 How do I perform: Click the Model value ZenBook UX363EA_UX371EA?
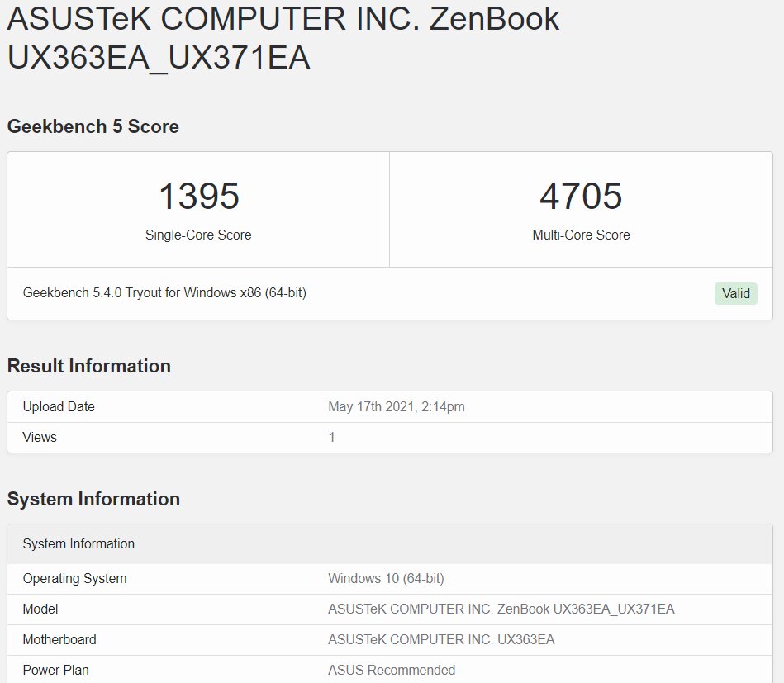click(501, 609)
